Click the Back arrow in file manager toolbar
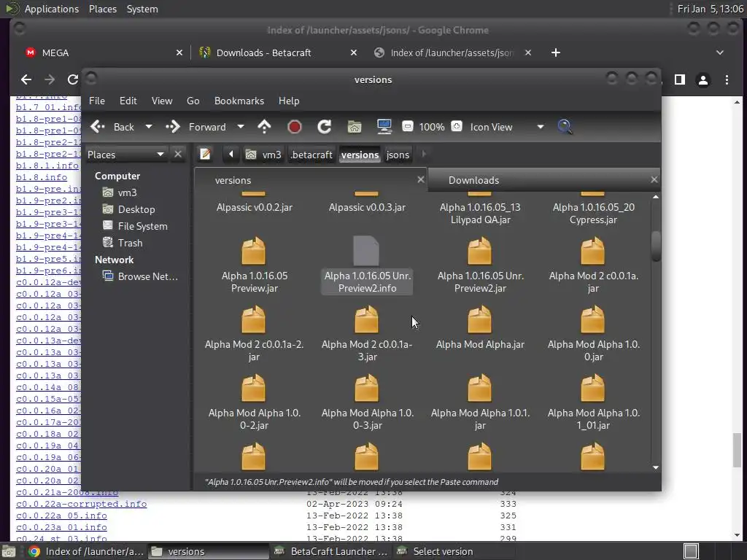 (x=98, y=127)
